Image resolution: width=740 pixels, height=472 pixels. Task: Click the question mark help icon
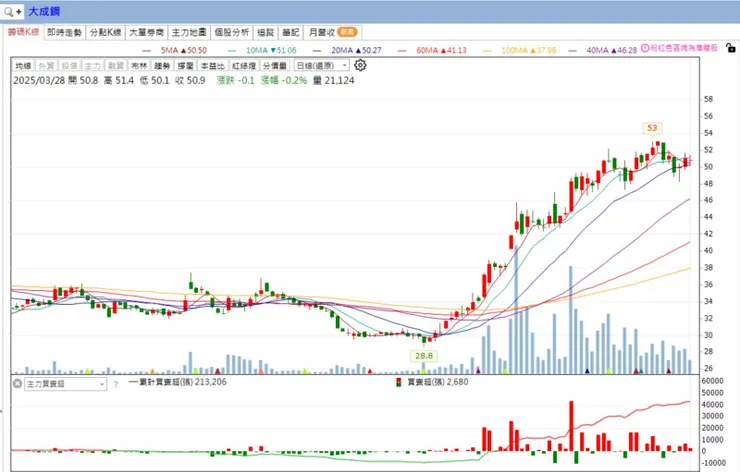(x=116, y=384)
